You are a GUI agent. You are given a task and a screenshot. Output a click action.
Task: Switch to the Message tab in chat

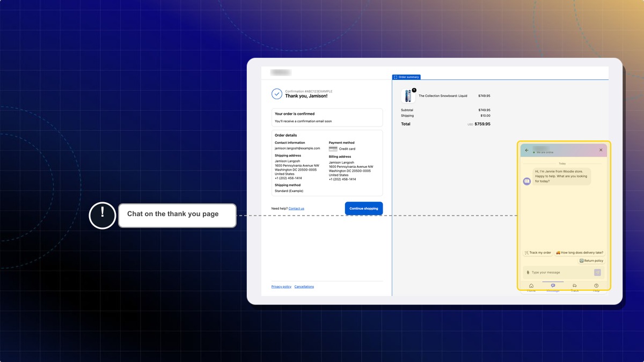click(x=553, y=287)
